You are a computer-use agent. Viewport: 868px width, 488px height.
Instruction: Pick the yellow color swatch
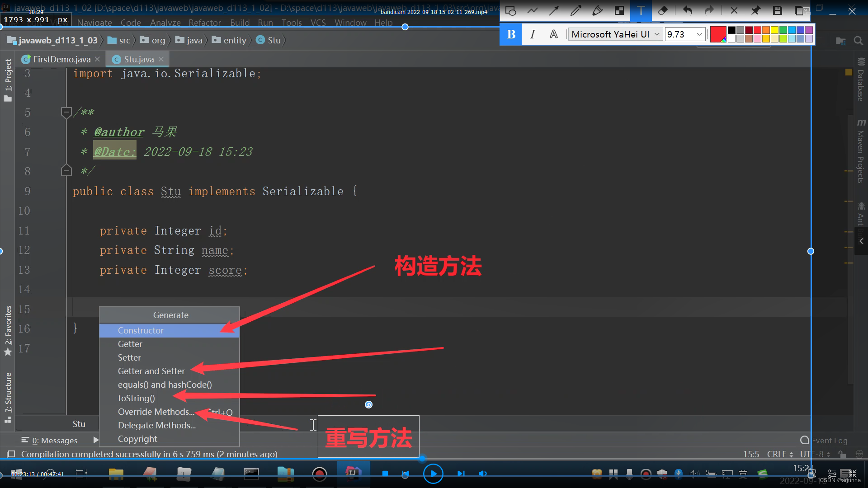click(x=774, y=30)
